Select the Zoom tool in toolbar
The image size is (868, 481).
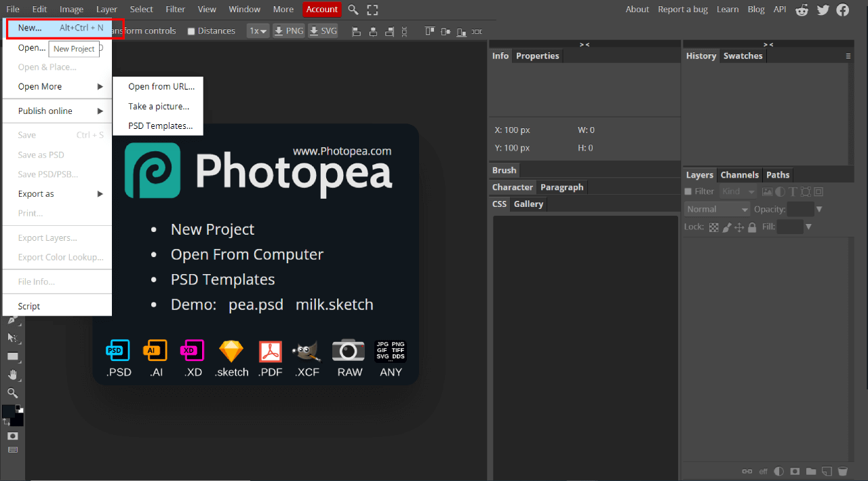[x=12, y=393]
